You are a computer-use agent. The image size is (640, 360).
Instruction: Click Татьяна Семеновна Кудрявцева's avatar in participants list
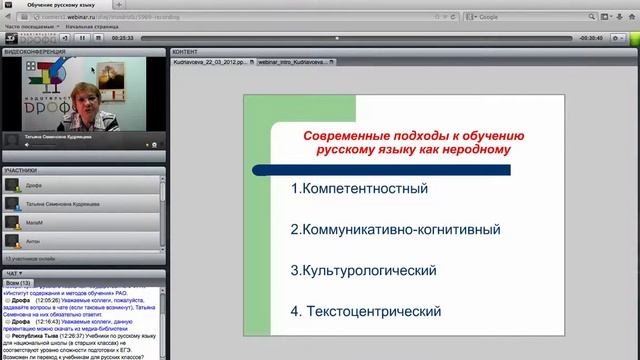point(12,204)
